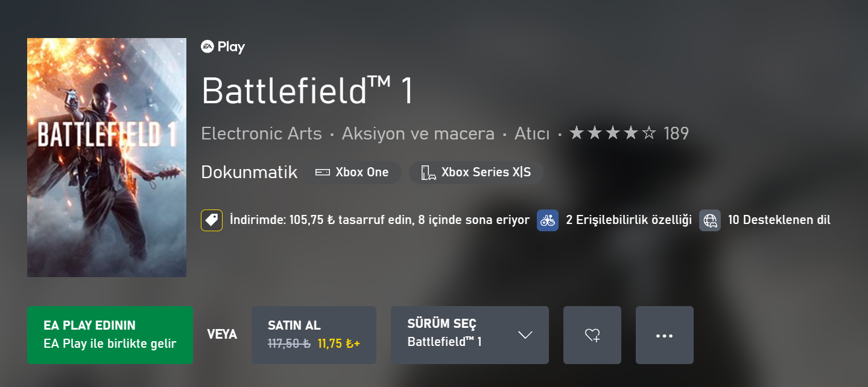Click the 2 Erişilebilirlik özelliği label
The height and width of the screenshot is (387, 868).
click(629, 220)
